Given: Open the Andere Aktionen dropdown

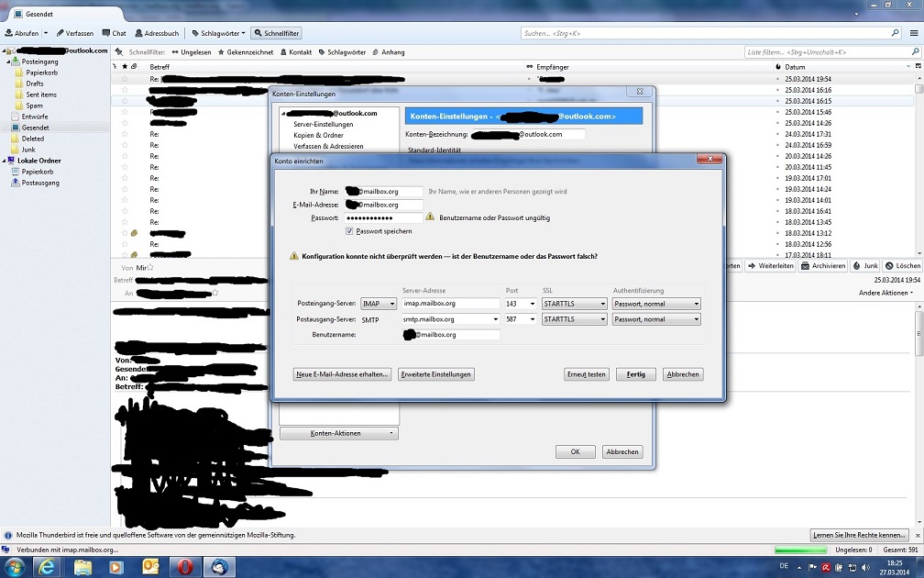Looking at the screenshot, I should tap(885, 293).
